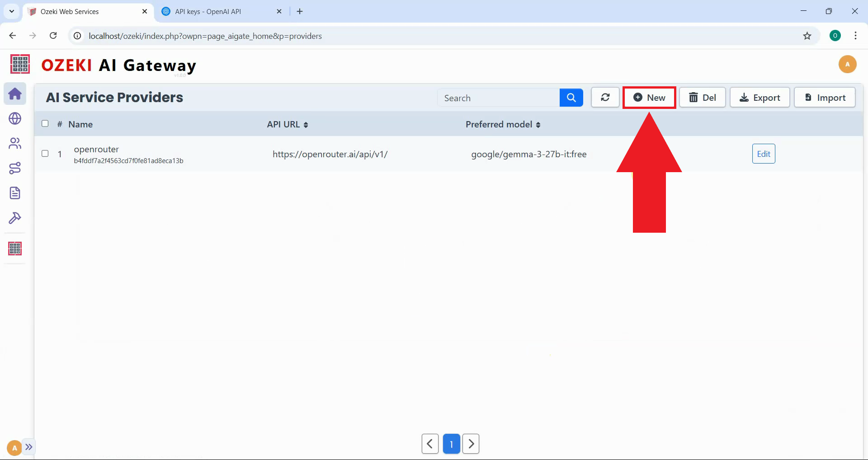This screenshot has height=460, width=868.
Task: Run a search with the magnifier icon
Action: click(571, 97)
